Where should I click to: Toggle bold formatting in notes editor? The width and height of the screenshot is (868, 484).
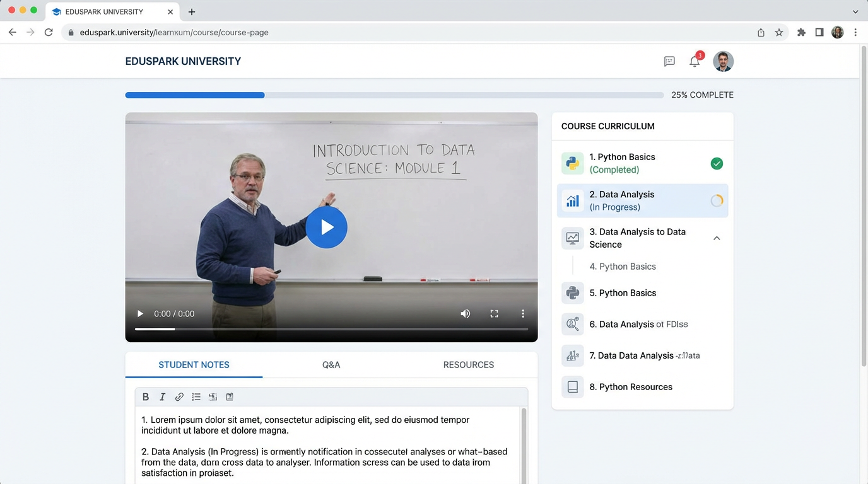click(146, 397)
